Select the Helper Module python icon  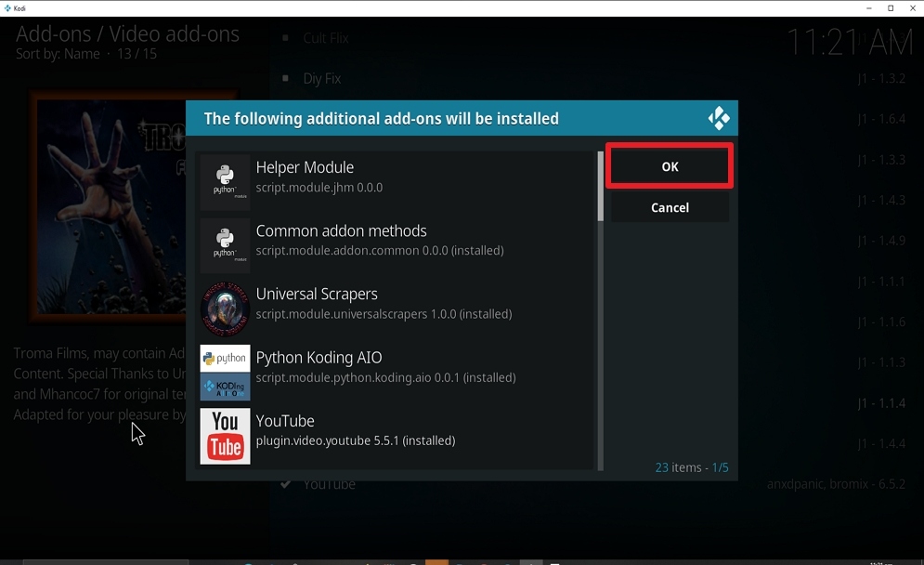coord(225,181)
